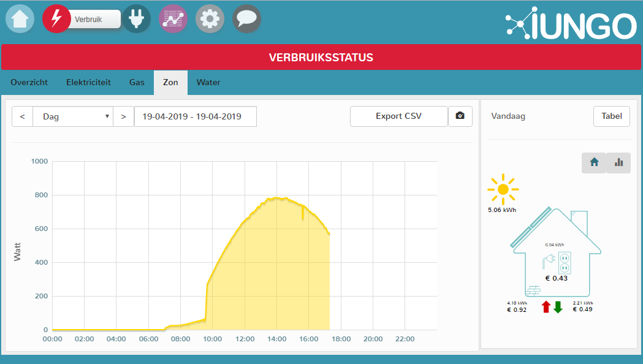This screenshot has width=643, height=364.
Task: Go to next day arrow
Action: 123,116
